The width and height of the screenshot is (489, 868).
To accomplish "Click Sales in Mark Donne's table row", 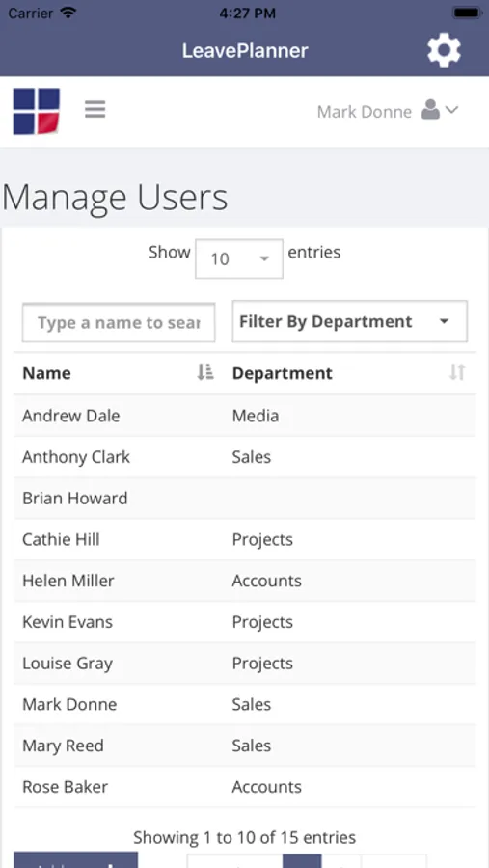I will tap(252, 705).
